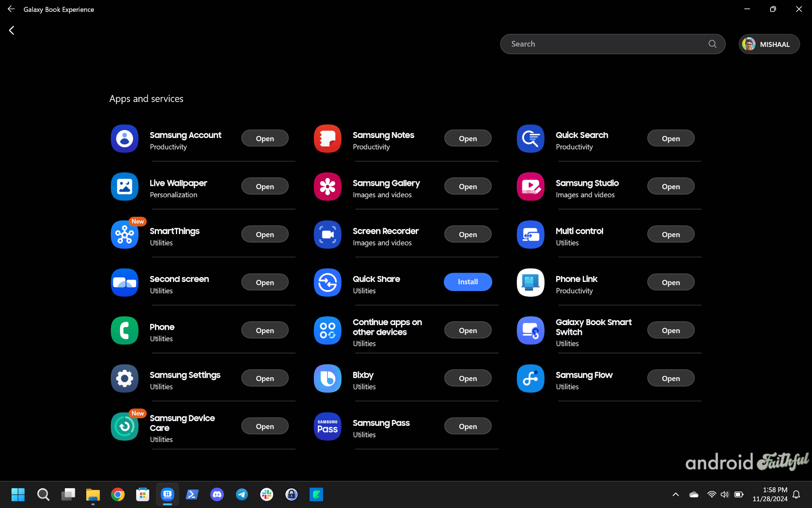The height and width of the screenshot is (508, 812).
Task: Show hidden system tray icons
Action: point(676,494)
